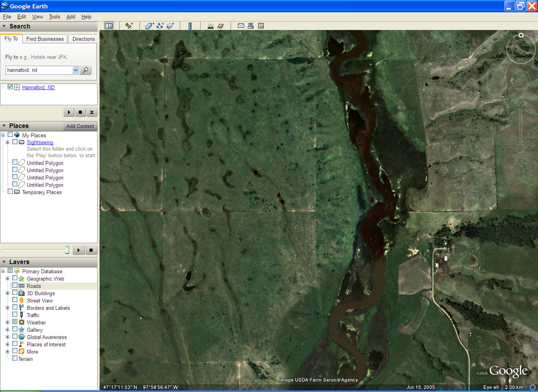
Task: Expand the More layer node
Action: click(x=7, y=351)
